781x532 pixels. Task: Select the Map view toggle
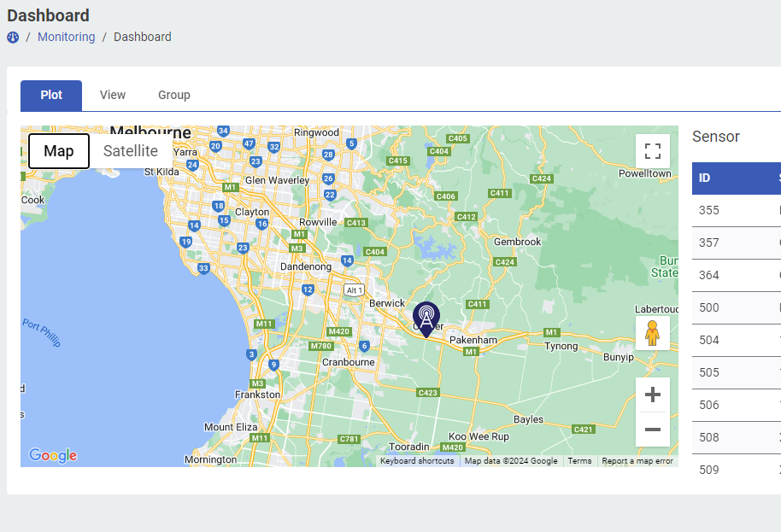pyautogui.click(x=58, y=151)
